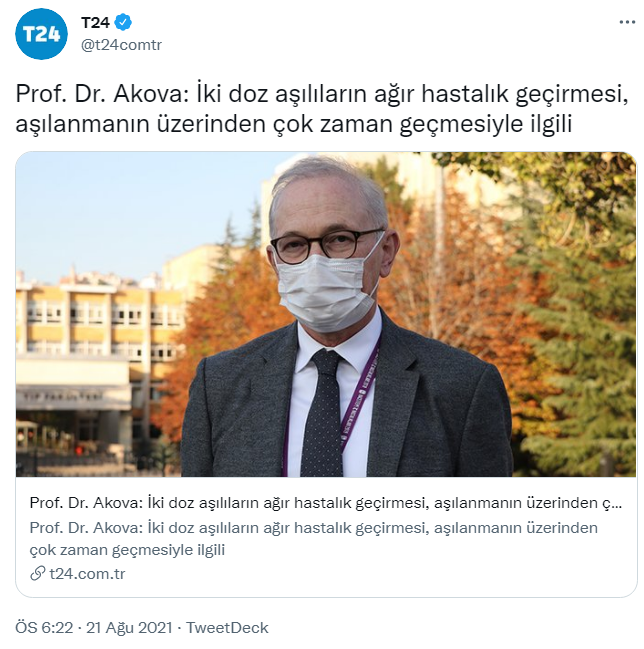Open the three-dot more options menu
Image resolution: width=644 pixels, height=649 pixels.
coord(627,22)
